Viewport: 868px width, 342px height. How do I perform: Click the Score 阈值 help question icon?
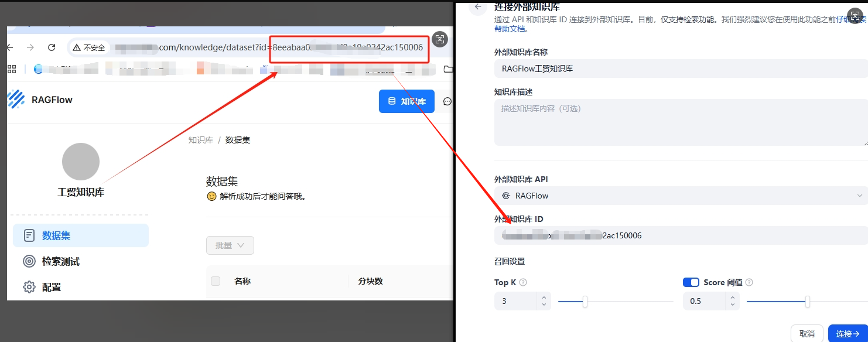tap(749, 282)
